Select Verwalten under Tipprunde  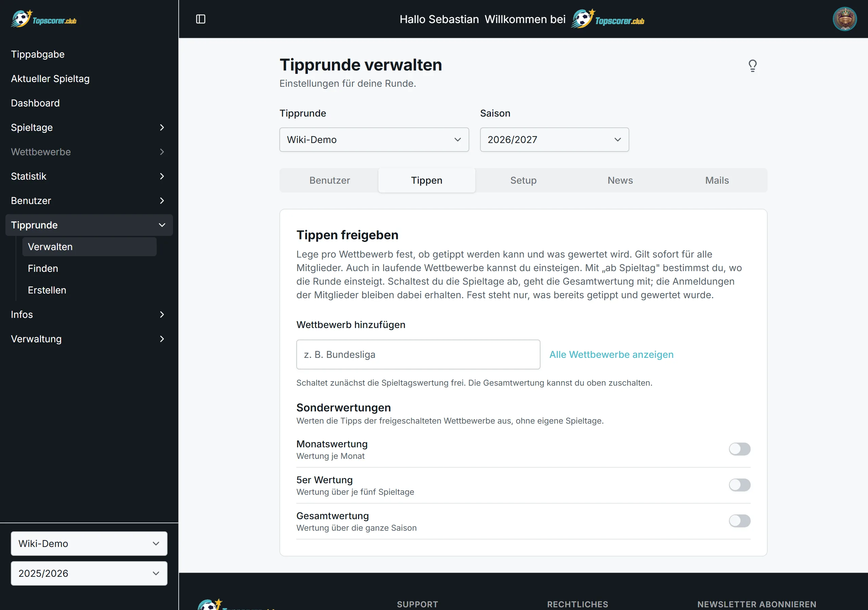coord(89,247)
